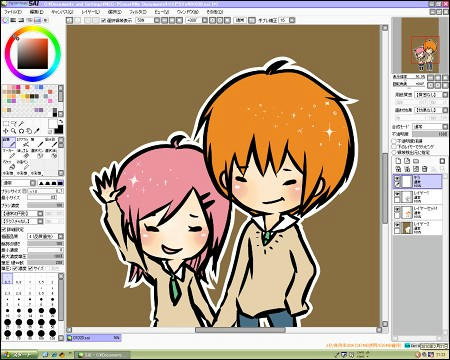This screenshot has height=360, width=450.
Task: Toggle the 詳細設定 advanced settings checkbox
Action: point(4,230)
